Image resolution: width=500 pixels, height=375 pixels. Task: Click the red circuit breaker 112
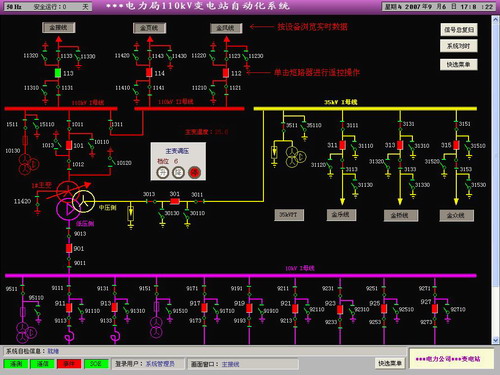226,73
